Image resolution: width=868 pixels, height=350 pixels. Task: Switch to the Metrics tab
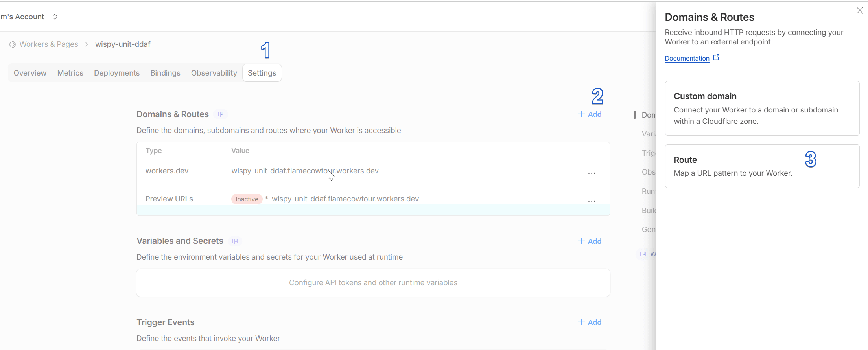click(70, 73)
